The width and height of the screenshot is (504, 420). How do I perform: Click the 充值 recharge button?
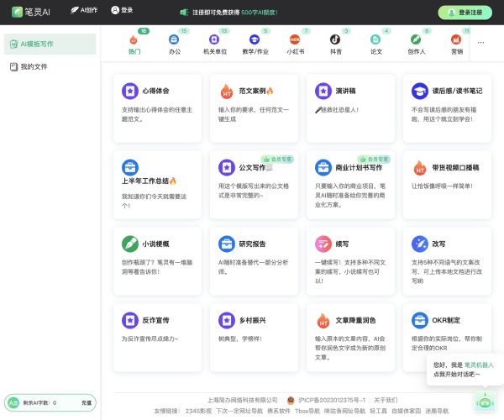pos(86,403)
